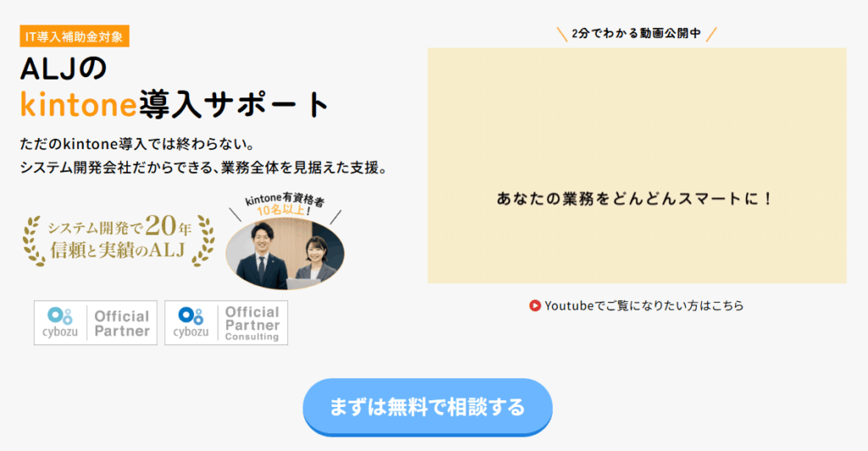Click the red YouTube play icon
The image size is (868, 451).
[535, 305]
